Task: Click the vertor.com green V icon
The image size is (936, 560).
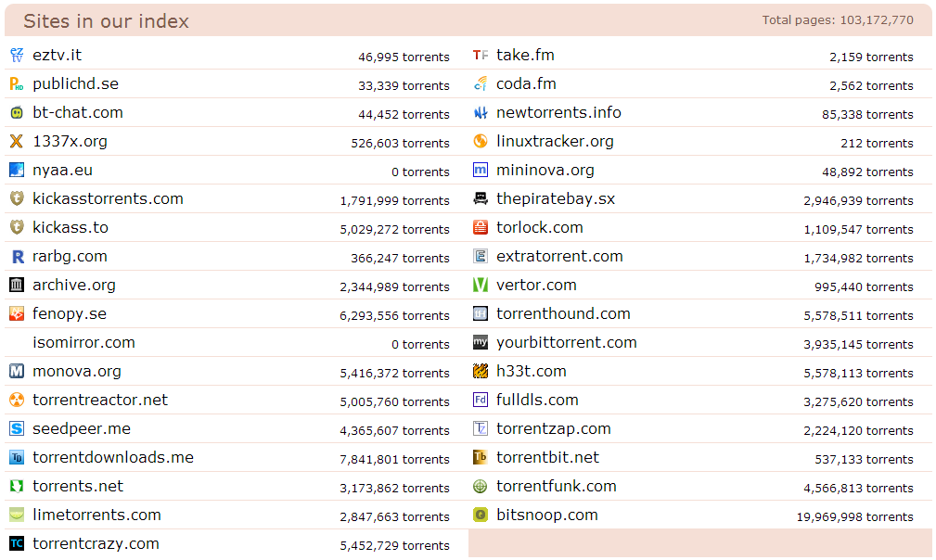Action: [x=481, y=285]
